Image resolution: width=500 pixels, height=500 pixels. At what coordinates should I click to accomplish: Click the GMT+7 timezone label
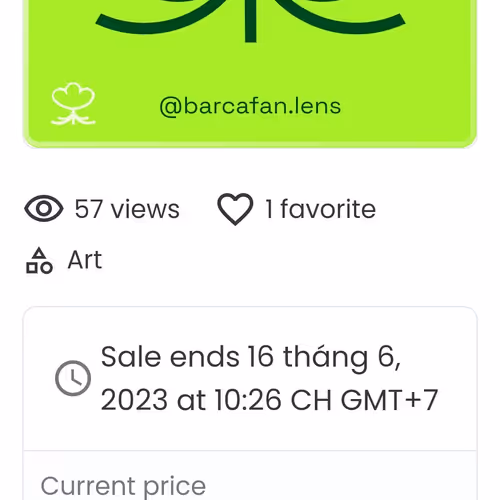click(x=389, y=400)
